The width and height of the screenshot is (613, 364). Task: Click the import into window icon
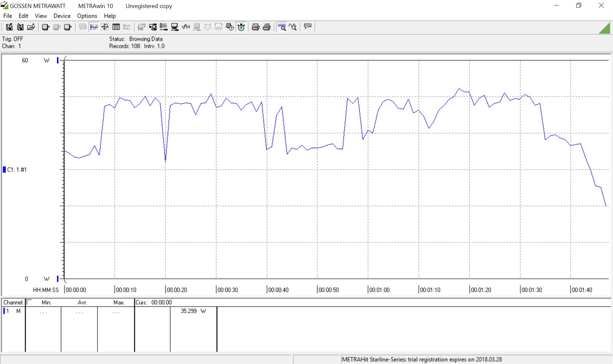pyautogui.click(x=153, y=27)
